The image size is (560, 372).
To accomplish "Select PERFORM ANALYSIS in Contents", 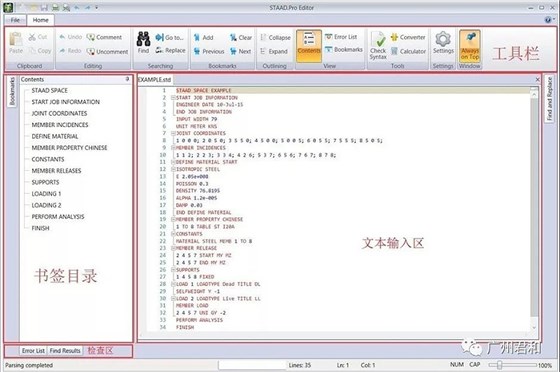I will 58,216.
